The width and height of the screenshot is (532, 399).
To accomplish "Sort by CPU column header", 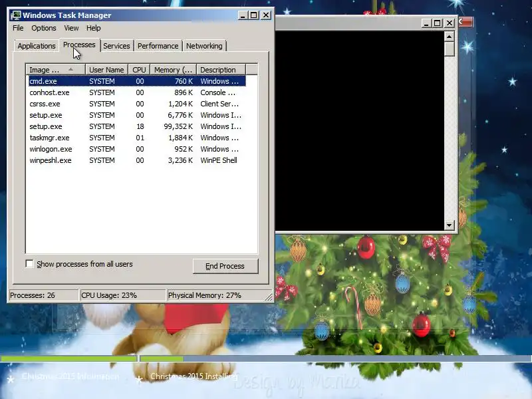I will click(139, 70).
